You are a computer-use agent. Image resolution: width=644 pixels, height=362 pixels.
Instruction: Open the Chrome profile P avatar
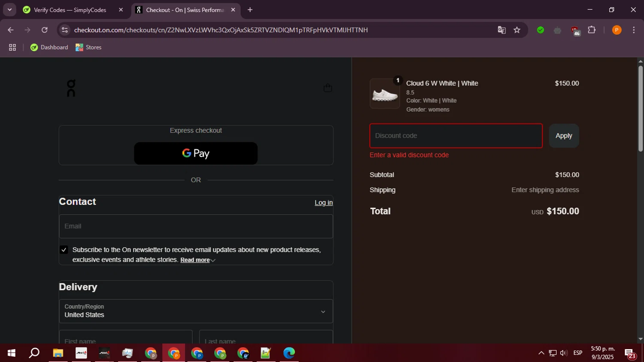617,30
